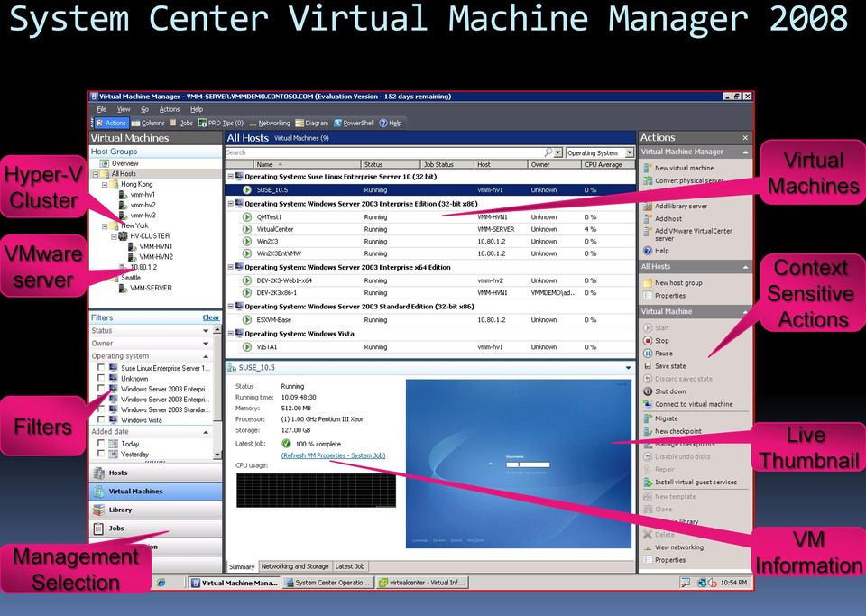This screenshot has width=866, height=616.
Task: Click the Add host action
Action: [663, 218]
